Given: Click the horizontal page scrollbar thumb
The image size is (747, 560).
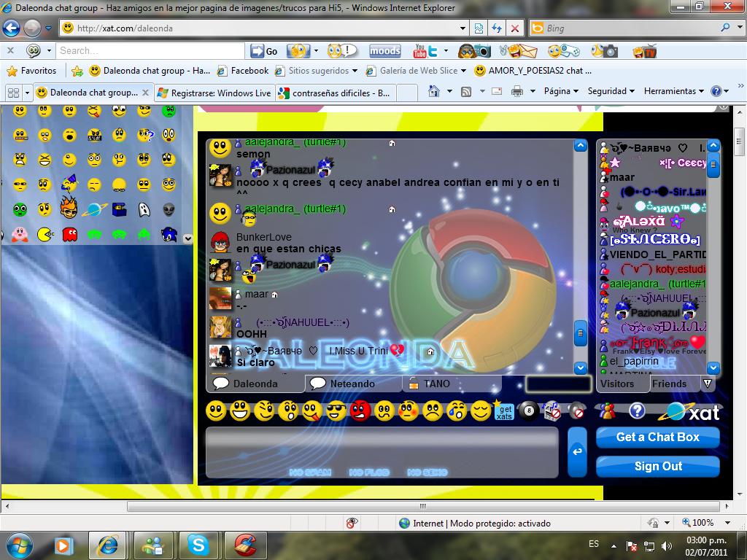Looking at the screenshot, I should pyautogui.click(x=423, y=506).
